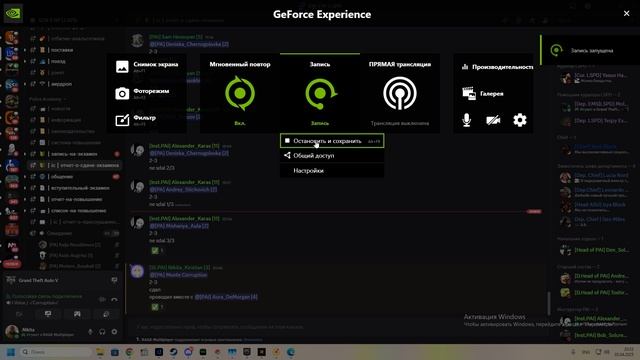Toggle the overlay camera-off icon

(493, 120)
